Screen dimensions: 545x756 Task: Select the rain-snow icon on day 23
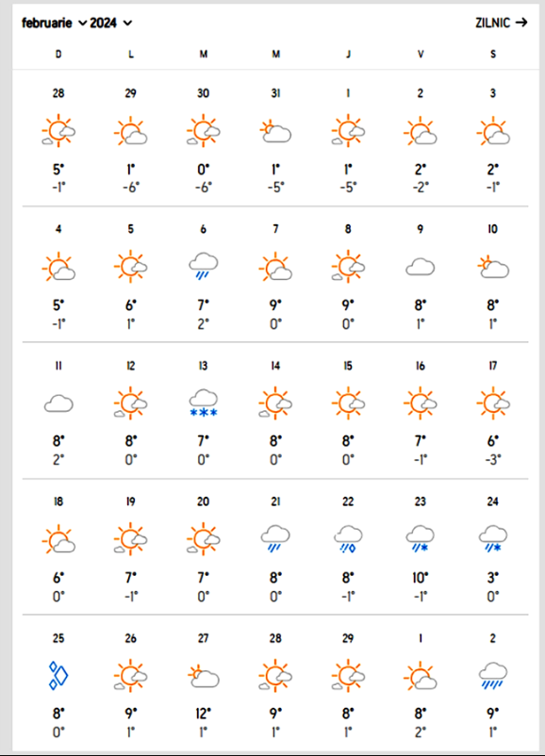[421, 539]
